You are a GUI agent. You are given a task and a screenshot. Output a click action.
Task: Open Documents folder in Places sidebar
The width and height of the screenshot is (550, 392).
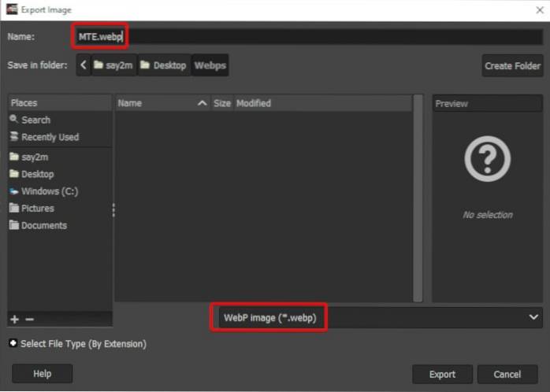coord(43,226)
